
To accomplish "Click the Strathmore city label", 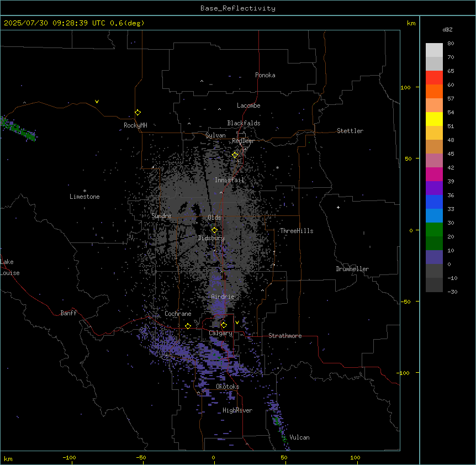I will 285,336.
